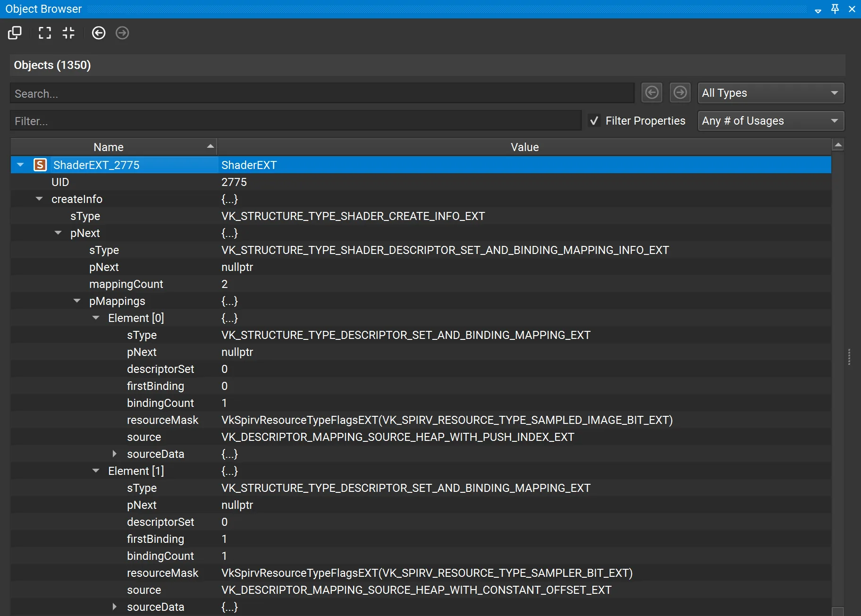Screen dimensions: 861x616
Task: Click the expand all icon
Action: coord(45,33)
